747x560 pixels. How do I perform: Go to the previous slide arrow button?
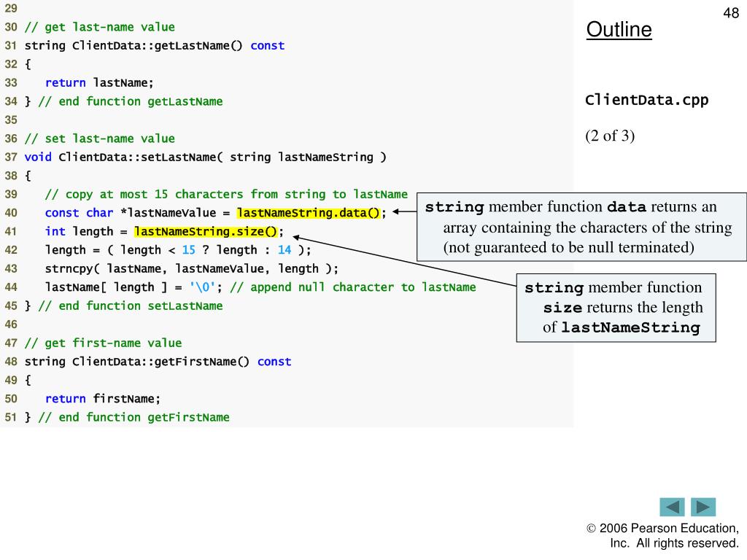[x=672, y=507]
